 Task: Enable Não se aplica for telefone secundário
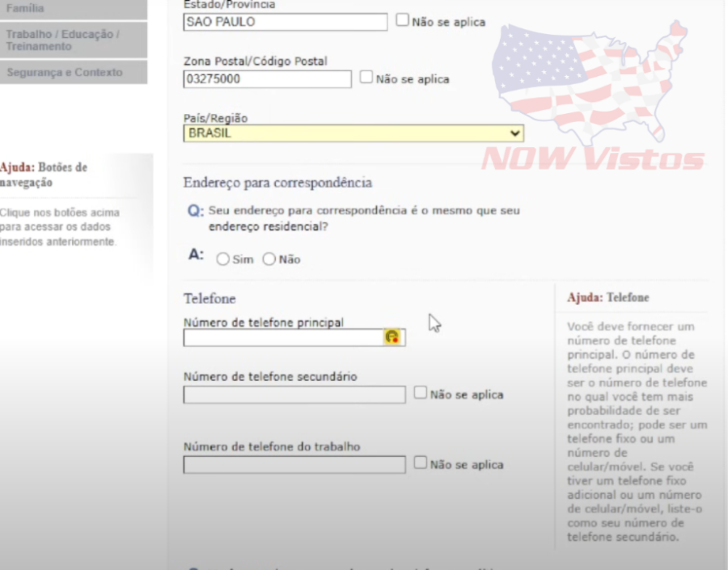click(x=420, y=392)
